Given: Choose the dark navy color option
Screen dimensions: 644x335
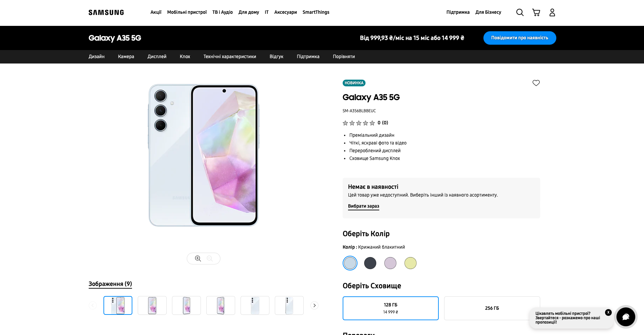Looking at the screenshot, I should (x=370, y=263).
